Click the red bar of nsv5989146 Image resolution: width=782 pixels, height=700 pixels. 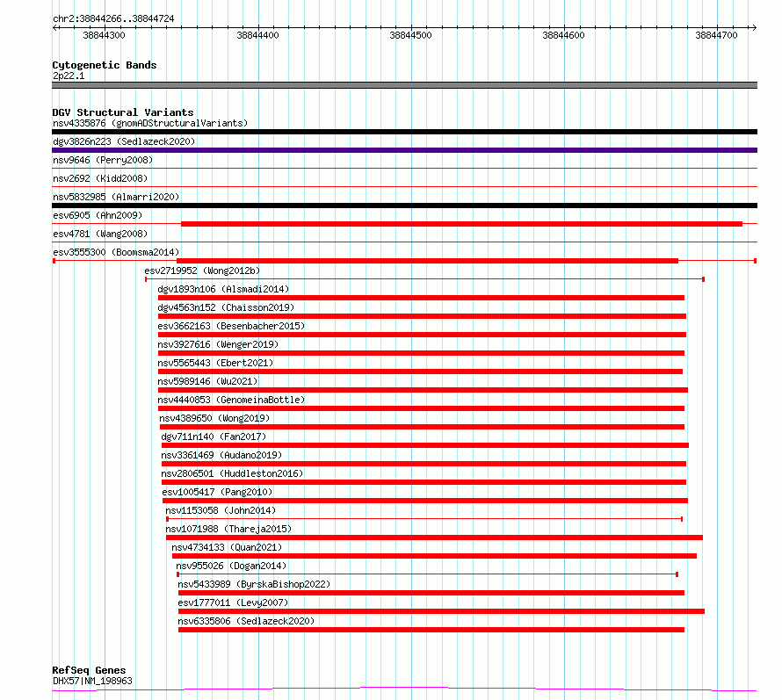click(423, 390)
